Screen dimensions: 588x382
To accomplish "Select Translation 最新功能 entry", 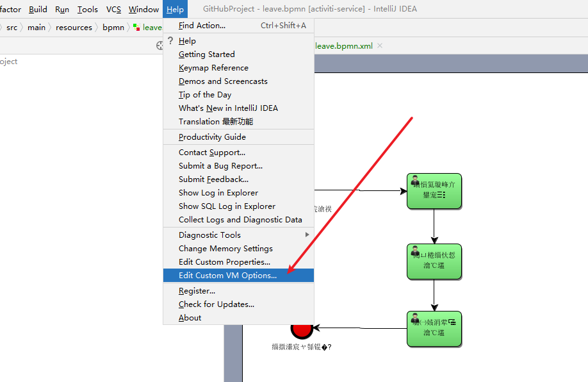I will click(x=238, y=122).
